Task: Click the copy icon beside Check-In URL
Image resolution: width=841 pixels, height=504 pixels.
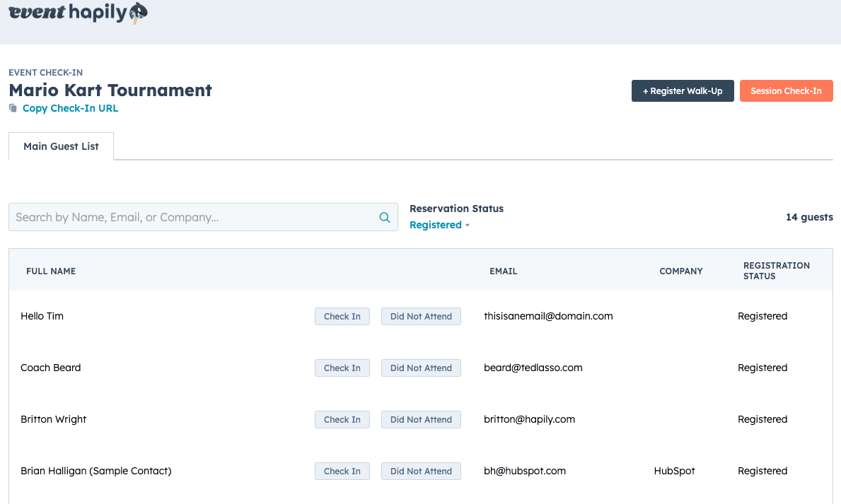Action: tap(13, 108)
